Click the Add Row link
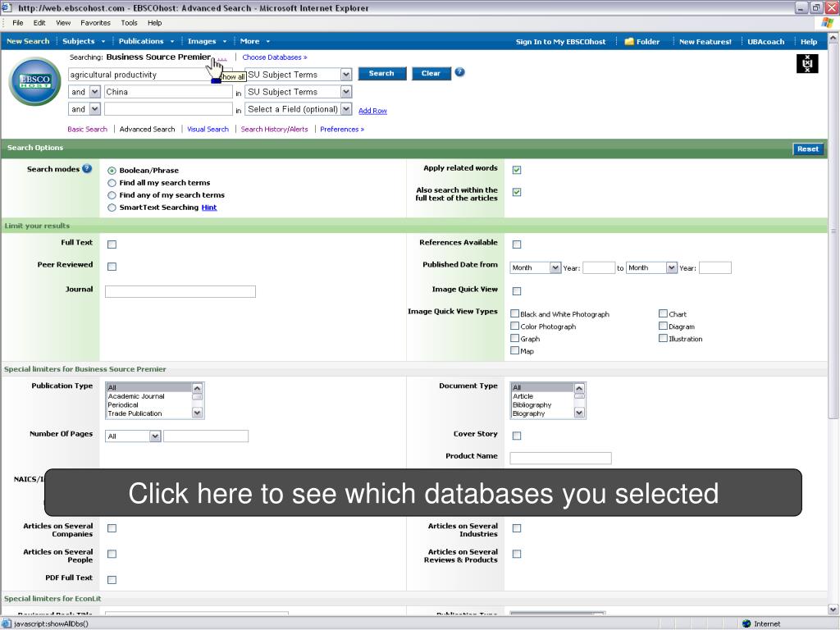The image size is (840, 630). tap(372, 111)
